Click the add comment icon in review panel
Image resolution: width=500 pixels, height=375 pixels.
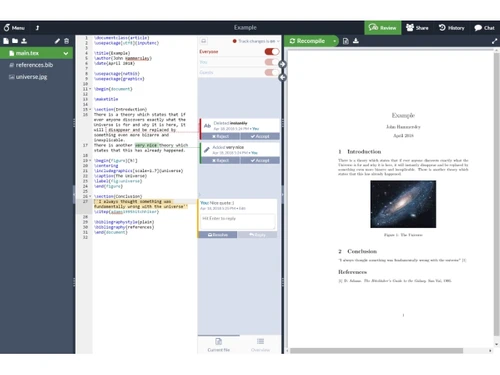tap(203, 41)
